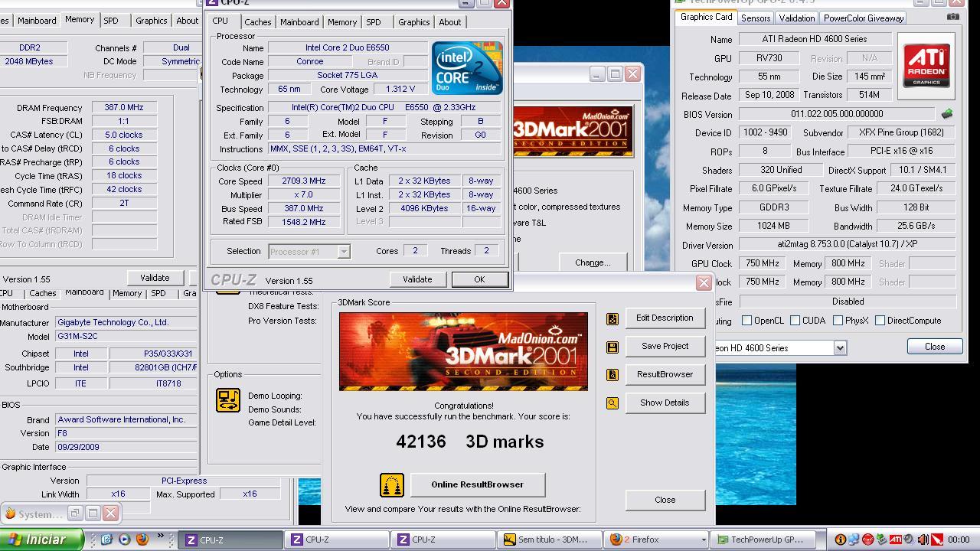Click the Online ResultBrowser button
980x551 pixels.
point(478,485)
